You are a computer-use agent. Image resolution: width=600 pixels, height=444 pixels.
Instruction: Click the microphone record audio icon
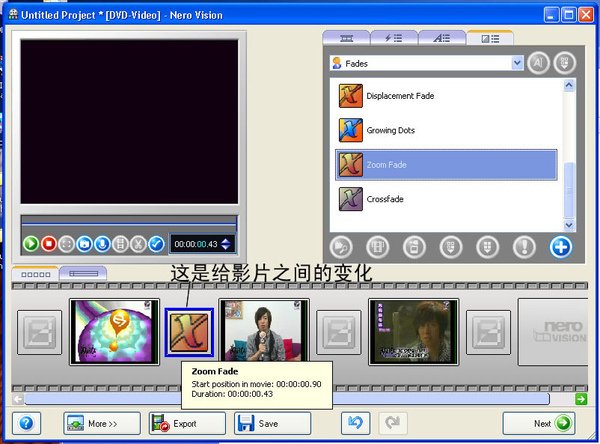coord(102,244)
